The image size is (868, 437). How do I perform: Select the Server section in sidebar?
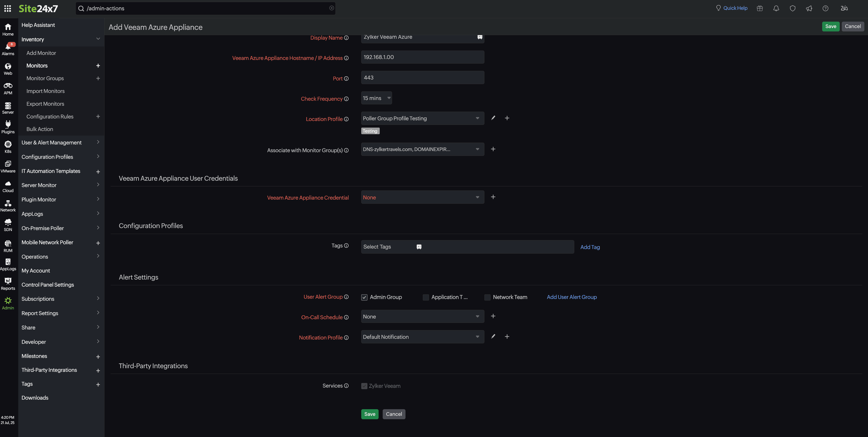[x=8, y=107]
